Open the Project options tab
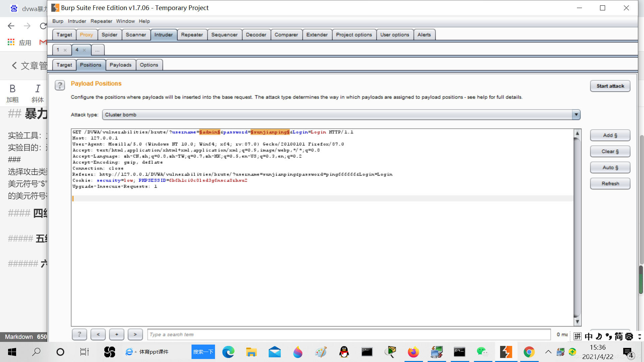The image size is (644, 362). point(354,35)
